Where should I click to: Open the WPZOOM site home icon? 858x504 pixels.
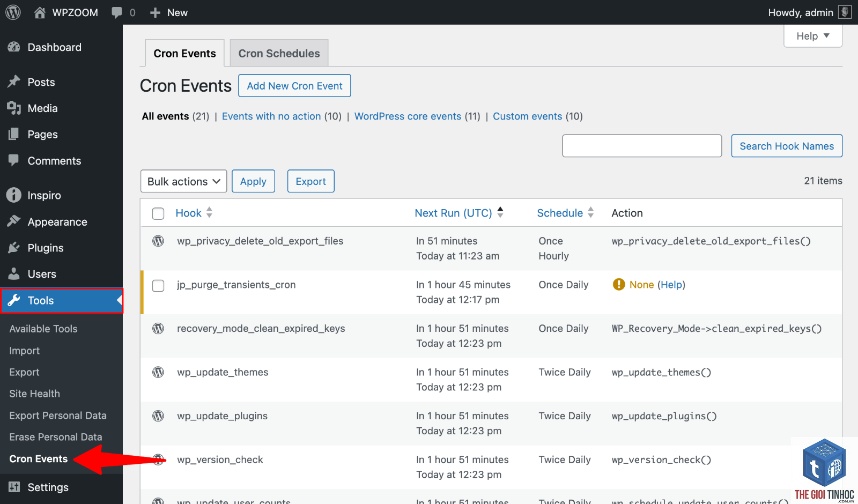pyautogui.click(x=40, y=12)
